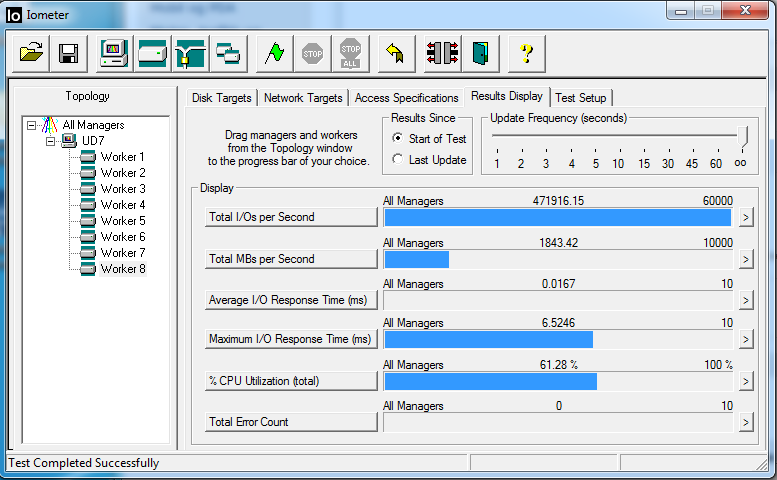
Task: Click the 471916.15 I/Os value
Action: click(x=558, y=201)
